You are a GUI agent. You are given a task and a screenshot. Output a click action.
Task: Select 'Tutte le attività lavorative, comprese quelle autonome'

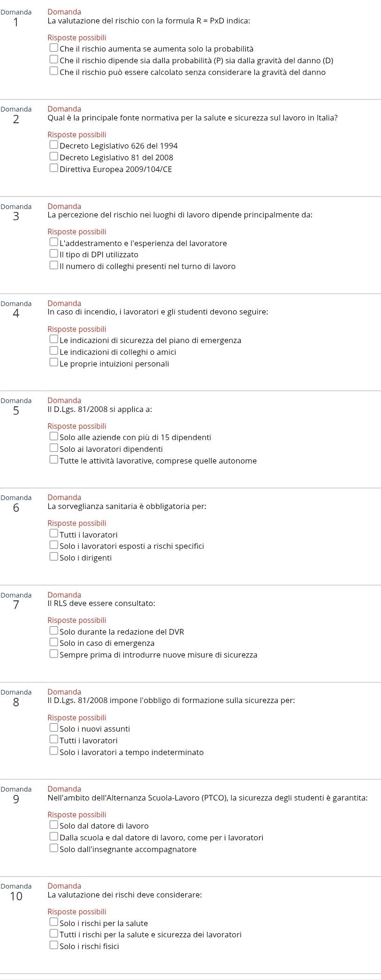coord(54,460)
